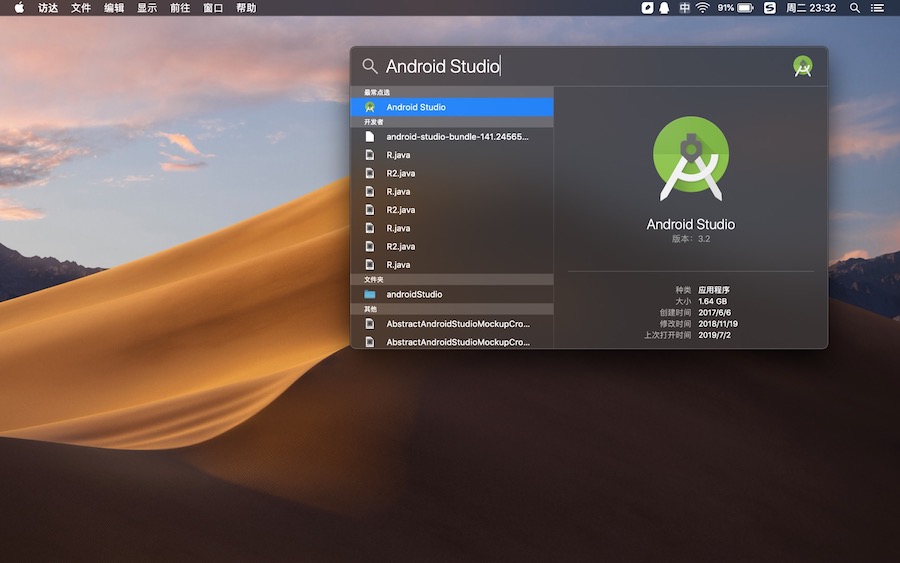This screenshot has height=563, width=900.
Task: Open the 前往 menu
Action: point(180,7)
